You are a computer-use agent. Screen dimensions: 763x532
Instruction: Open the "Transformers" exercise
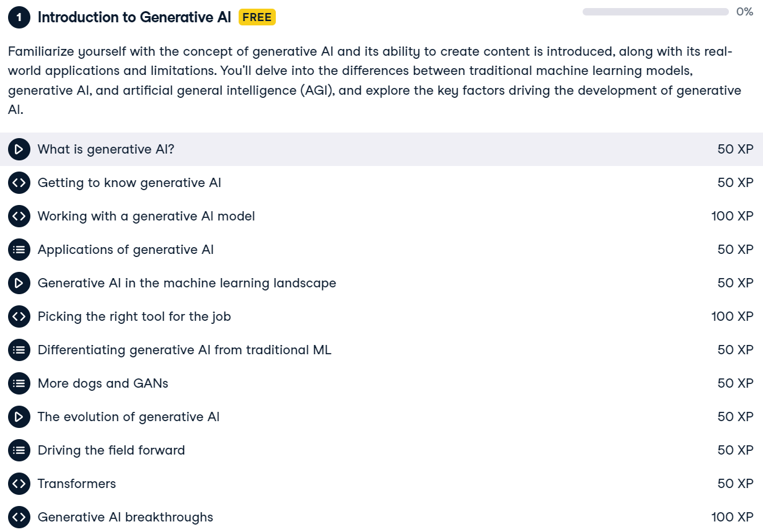(x=76, y=484)
